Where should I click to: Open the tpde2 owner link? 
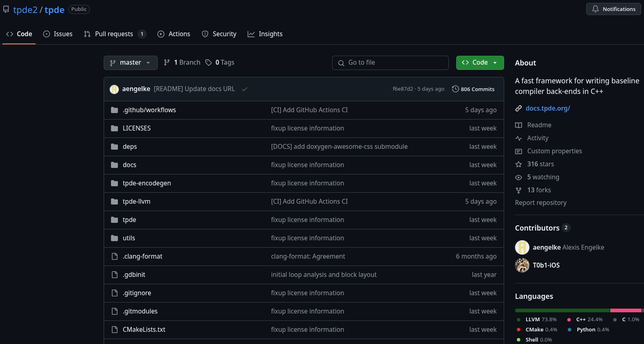[25, 10]
